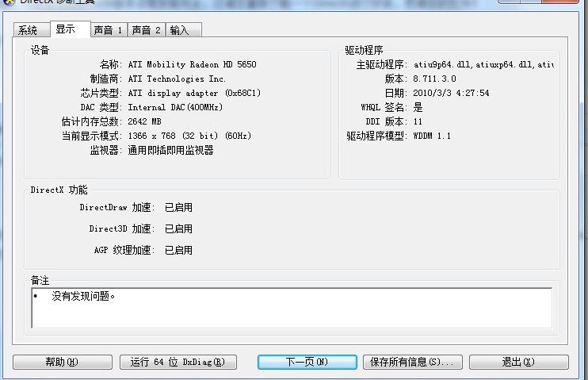
Task: Click driver date 2010/3/3 4:27:54
Action: pyautogui.click(x=451, y=93)
